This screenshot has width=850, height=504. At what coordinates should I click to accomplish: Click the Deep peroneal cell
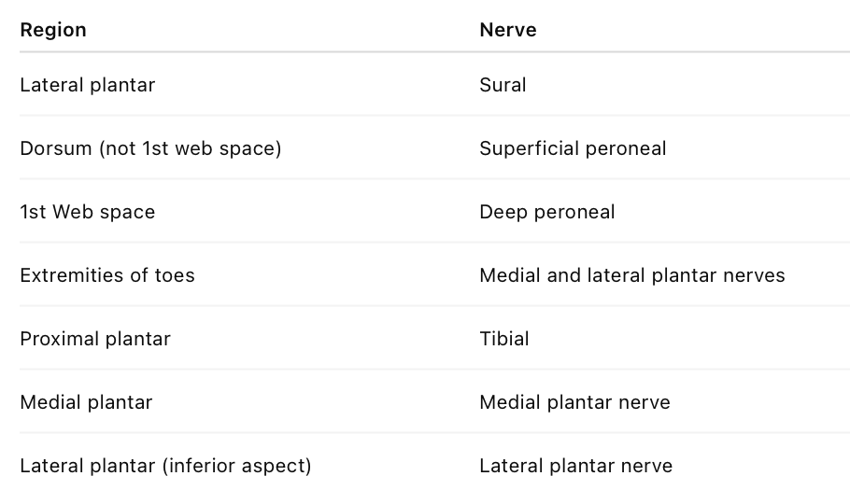[x=547, y=212]
